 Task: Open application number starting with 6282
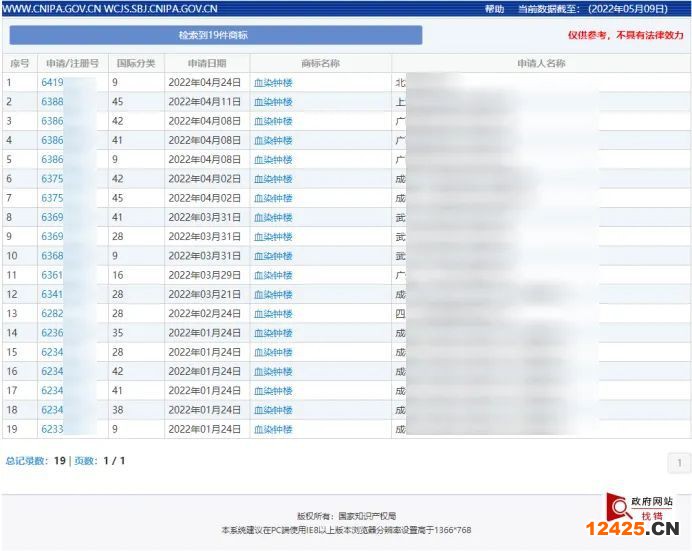coord(52,314)
